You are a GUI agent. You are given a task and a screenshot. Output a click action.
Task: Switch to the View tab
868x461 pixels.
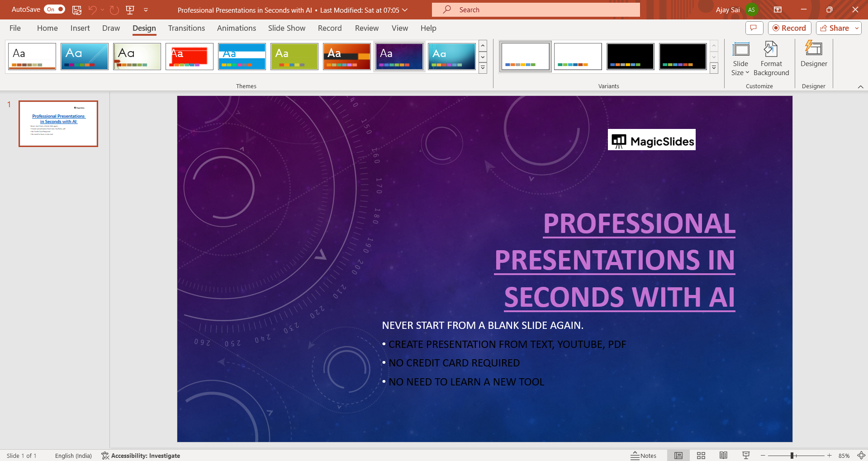coord(400,28)
